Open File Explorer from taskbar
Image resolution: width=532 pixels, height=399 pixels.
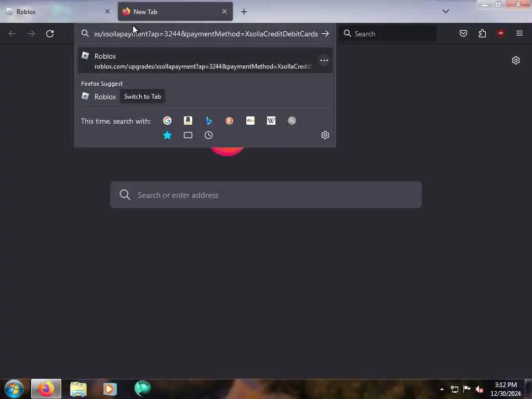(78, 389)
